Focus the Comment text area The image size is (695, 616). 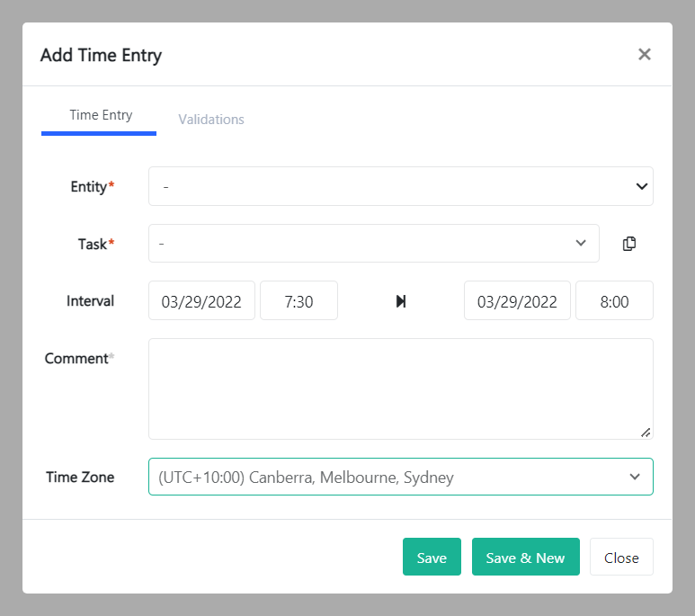click(x=400, y=388)
